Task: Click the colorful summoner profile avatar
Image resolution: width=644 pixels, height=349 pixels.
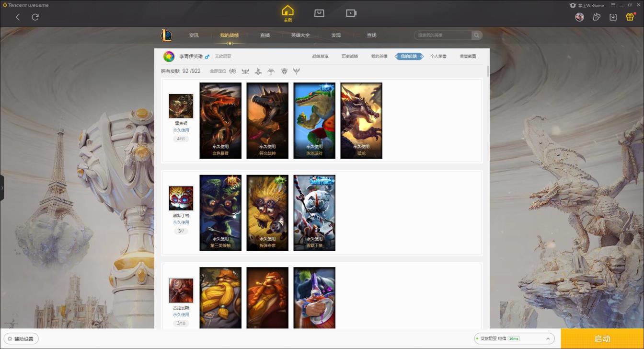Action: tap(169, 57)
